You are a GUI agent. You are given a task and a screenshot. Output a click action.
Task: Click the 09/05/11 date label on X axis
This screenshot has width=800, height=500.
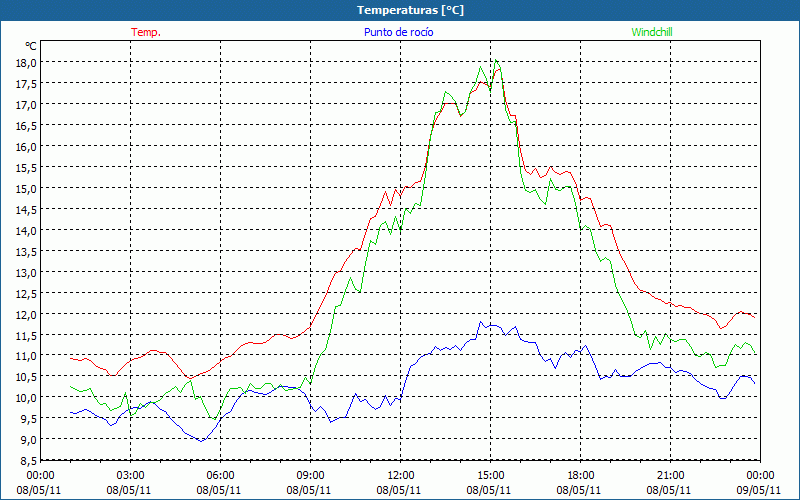tap(759, 490)
